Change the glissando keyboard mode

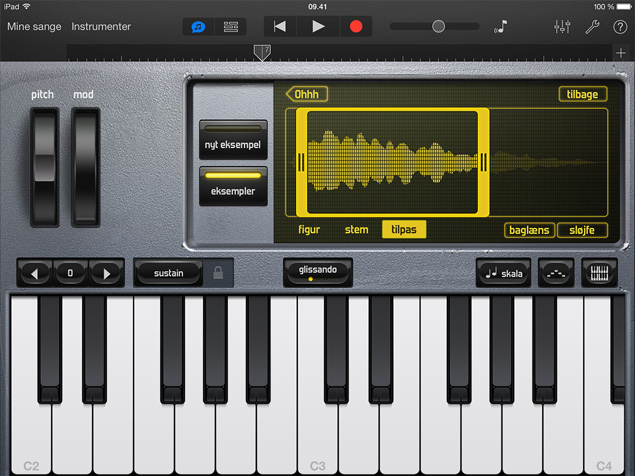pos(318,272)
